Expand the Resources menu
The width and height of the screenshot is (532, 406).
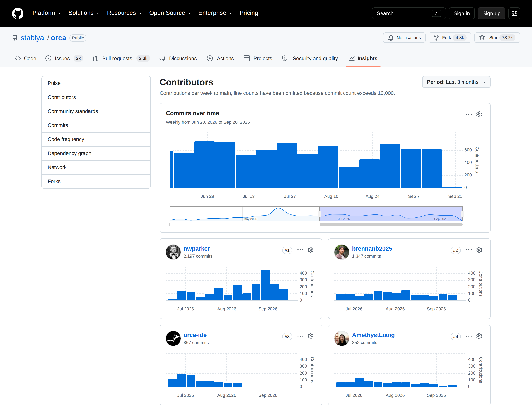(x=124, y=13)
